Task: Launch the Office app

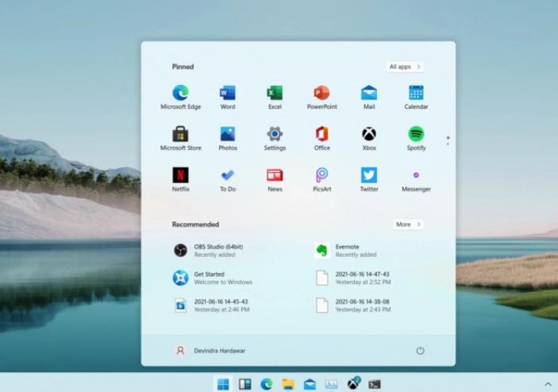Action: (321, 138)
